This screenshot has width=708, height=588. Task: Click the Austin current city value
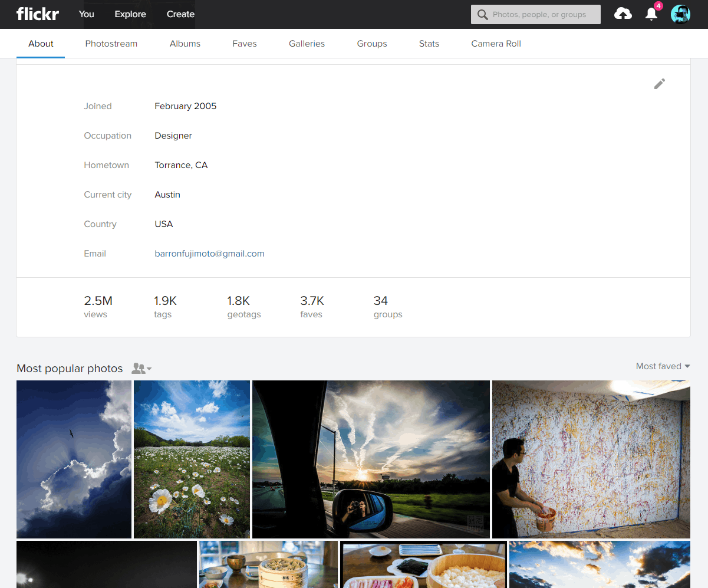pos(167,195)
